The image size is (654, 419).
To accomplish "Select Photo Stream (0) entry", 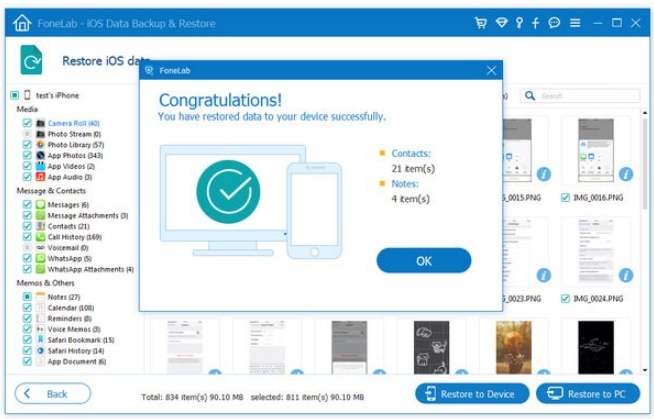I will (74, 134).
